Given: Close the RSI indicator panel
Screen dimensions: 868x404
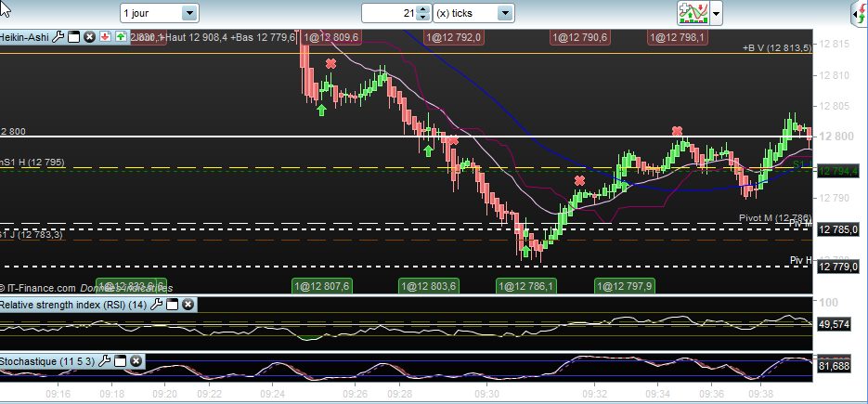Looking at the screenshot, I should [188, 305].
